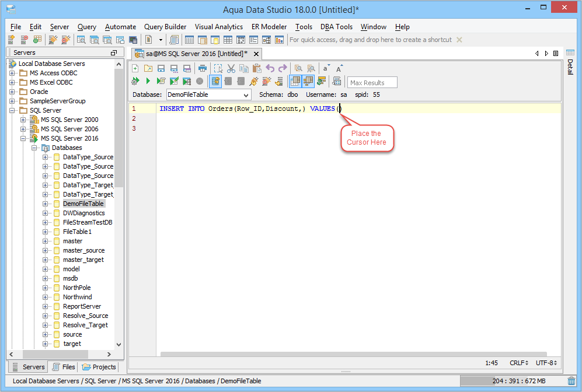This screenshot has height=392, width=582.
Task: Click the grey Stop execution icon
Action: (200, 81)
